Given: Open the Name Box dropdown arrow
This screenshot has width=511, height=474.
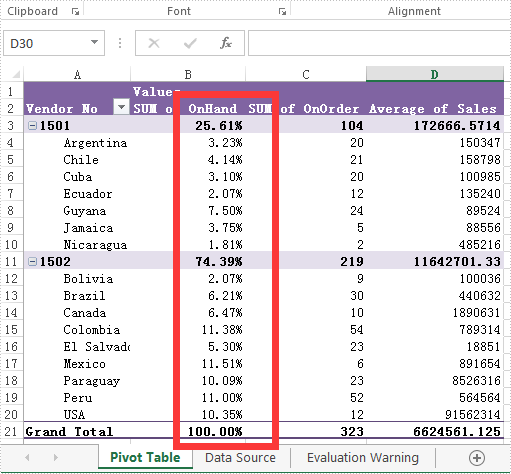Looking at the screenshot, I should (x=94, y=42).
